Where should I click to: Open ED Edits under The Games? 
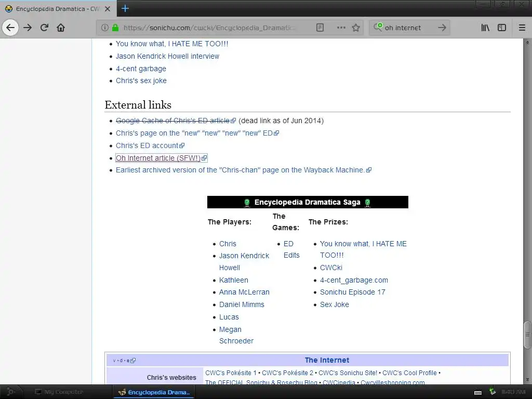(291, 249)
